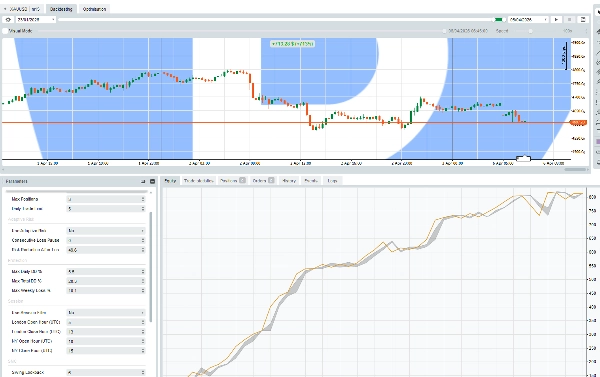The image size is (600, 377).
Task: Click the NY Open Hour (UTC) field
Action: (106, 341)
